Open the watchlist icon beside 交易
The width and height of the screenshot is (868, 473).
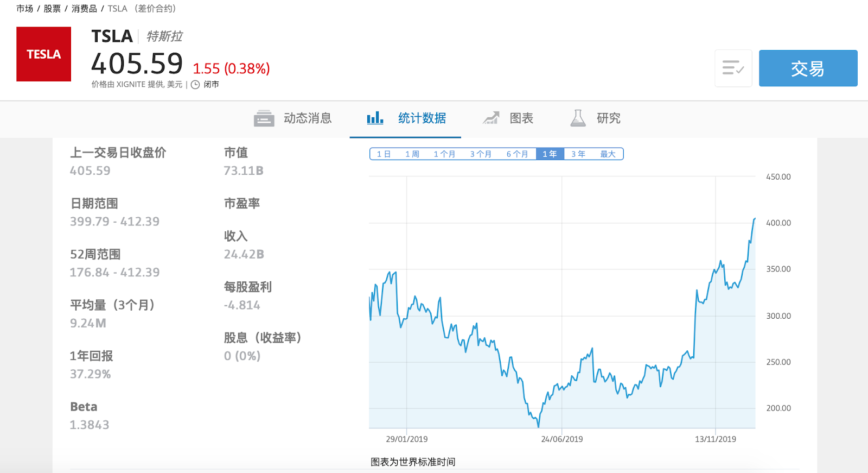pos(733,68)
